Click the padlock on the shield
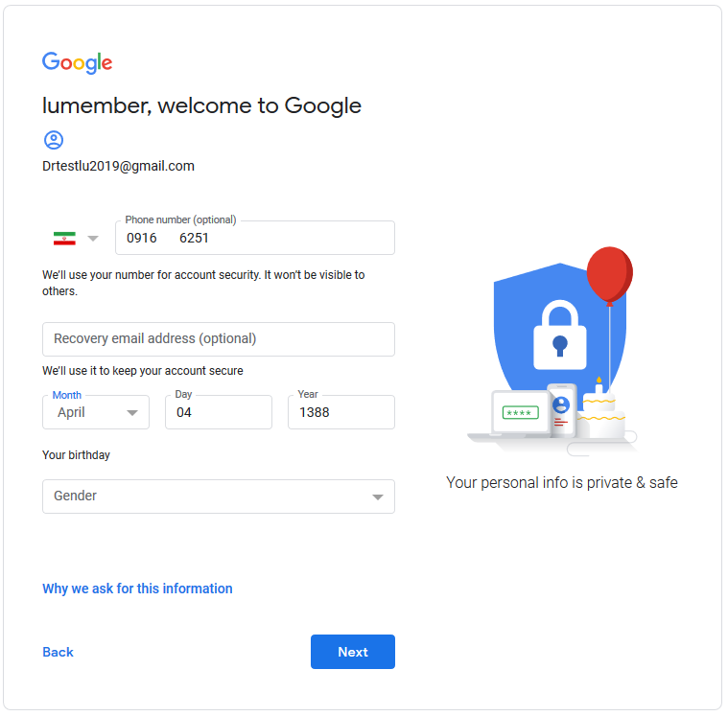Viewport: 728px width, 716px height. pos(560,335)
